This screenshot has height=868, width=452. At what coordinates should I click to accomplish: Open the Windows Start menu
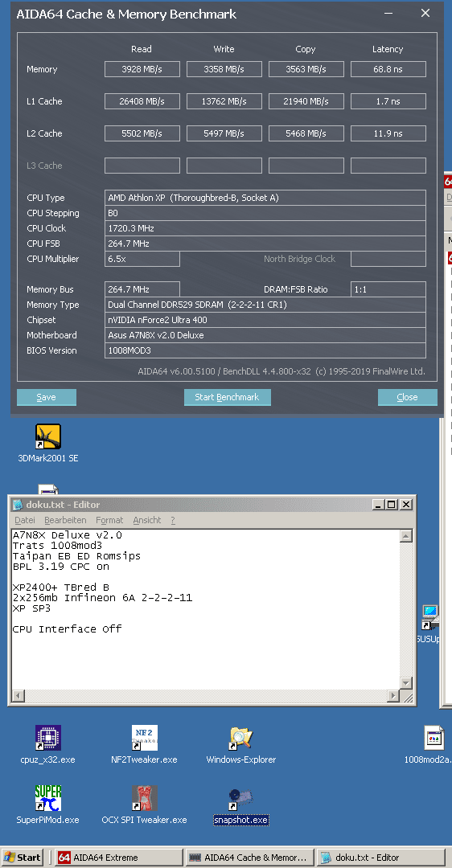23,858
